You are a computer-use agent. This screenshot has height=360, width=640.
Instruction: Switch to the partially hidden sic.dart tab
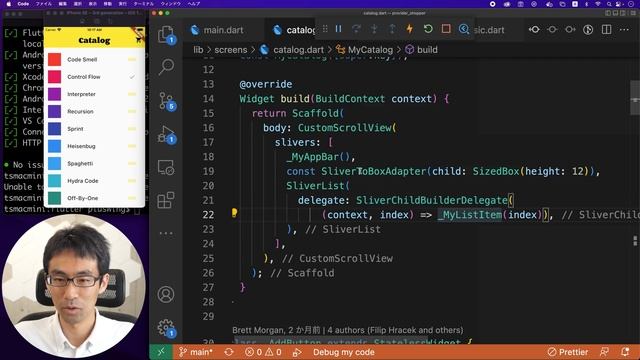pyautogui.click(x=489, y=30)
